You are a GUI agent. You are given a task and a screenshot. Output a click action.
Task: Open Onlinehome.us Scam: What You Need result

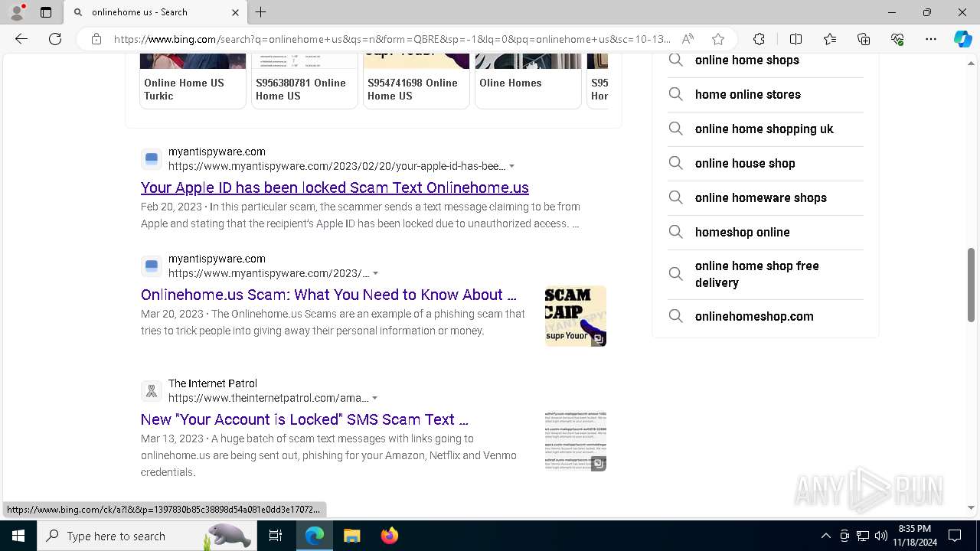(328, 295)
